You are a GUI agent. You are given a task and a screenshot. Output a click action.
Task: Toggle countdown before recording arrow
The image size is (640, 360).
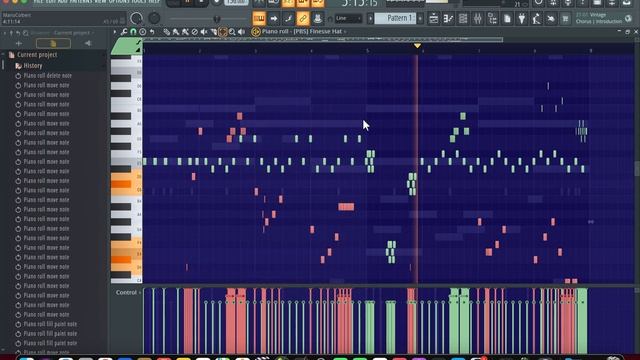tap(273, 18)
